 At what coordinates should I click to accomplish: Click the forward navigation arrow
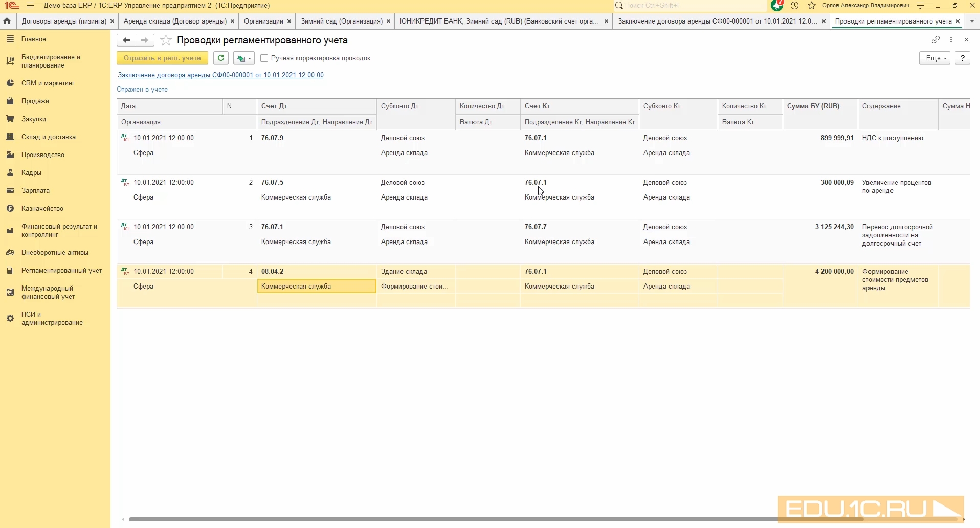145,40
